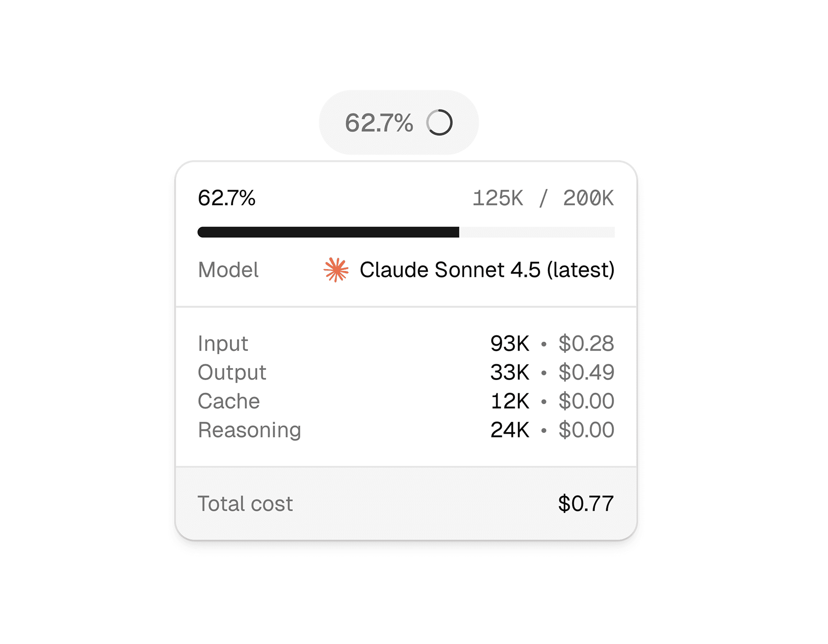The width and height of the screenshot is (828, 644).
Task: Click the 62.7% percentage badge
Action: pos(399,121)
